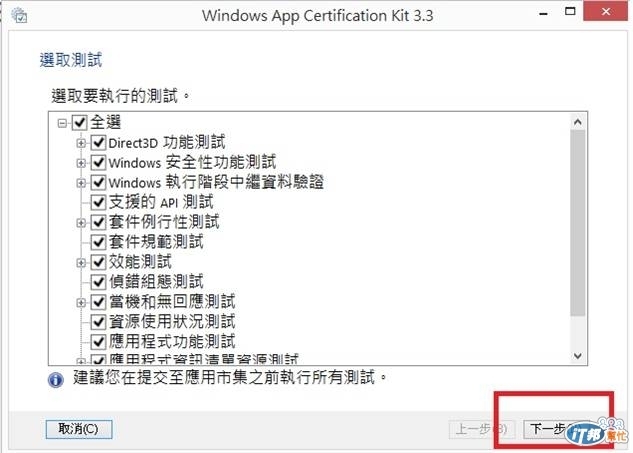Toggle 當機和無回應測試 checkbox
This screenshot has height=453, width=633.
98,302
